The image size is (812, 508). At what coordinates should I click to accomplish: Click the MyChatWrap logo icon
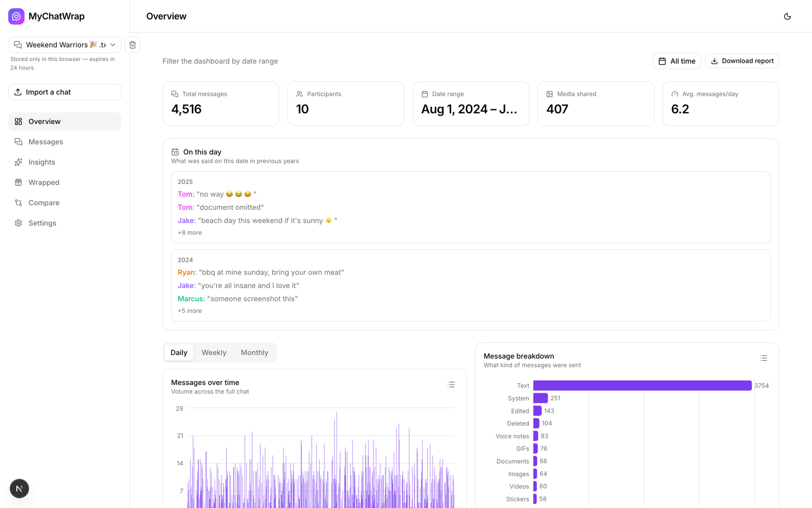click(16, 16)
